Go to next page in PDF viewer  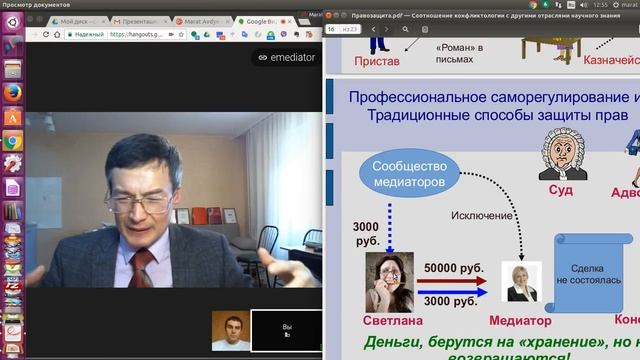coord(387,29)
